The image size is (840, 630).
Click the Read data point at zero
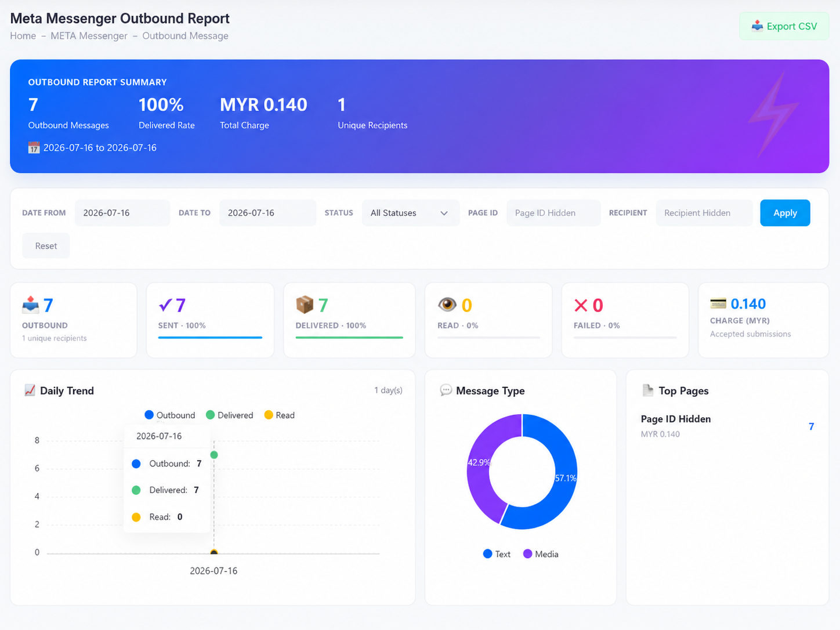[214, 553]
